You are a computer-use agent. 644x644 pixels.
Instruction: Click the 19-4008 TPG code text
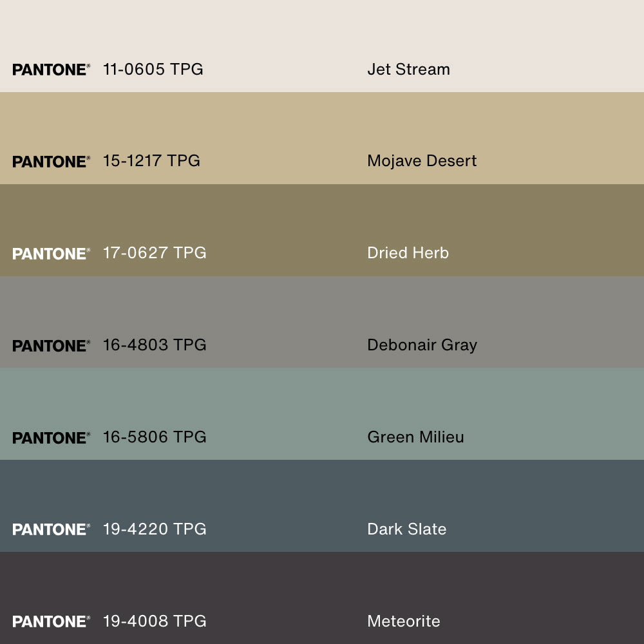pyautogui.click(x=155, y=621)
